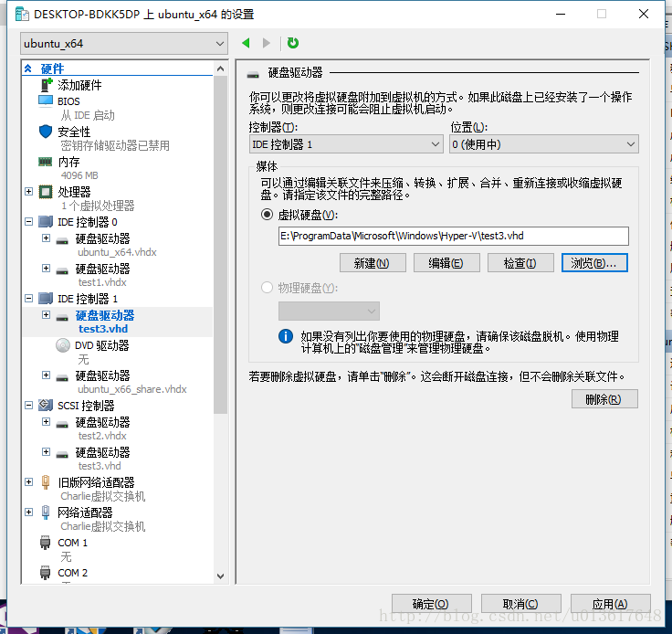Click the test2.vhdx hard drive icon
The width and height of the screenshot is (672, 634).
coord(62,425)
